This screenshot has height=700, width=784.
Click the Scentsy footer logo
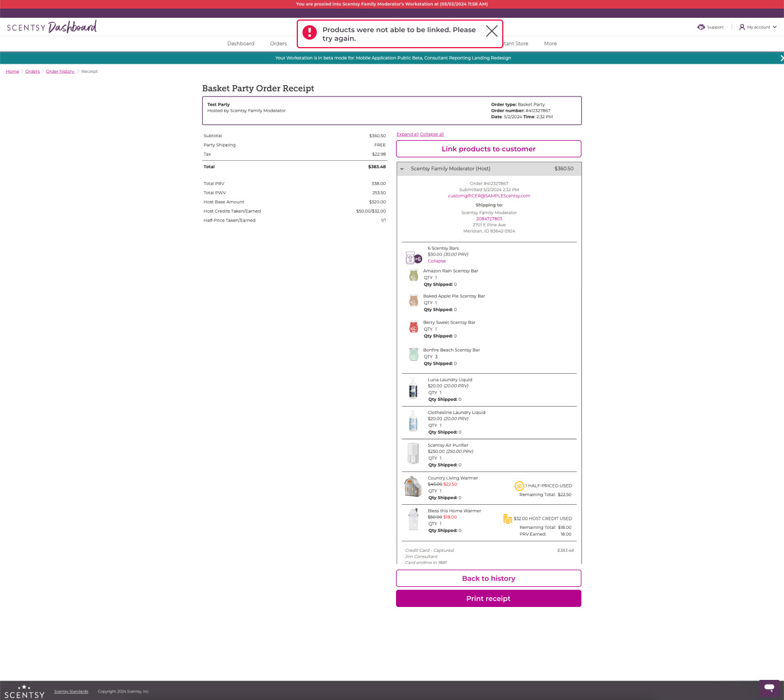[24, 691]
